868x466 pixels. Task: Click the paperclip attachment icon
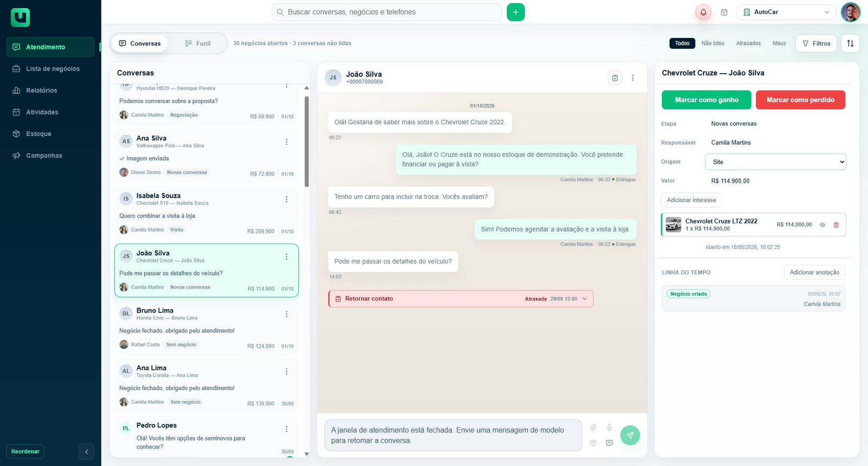tap(593, 427)
